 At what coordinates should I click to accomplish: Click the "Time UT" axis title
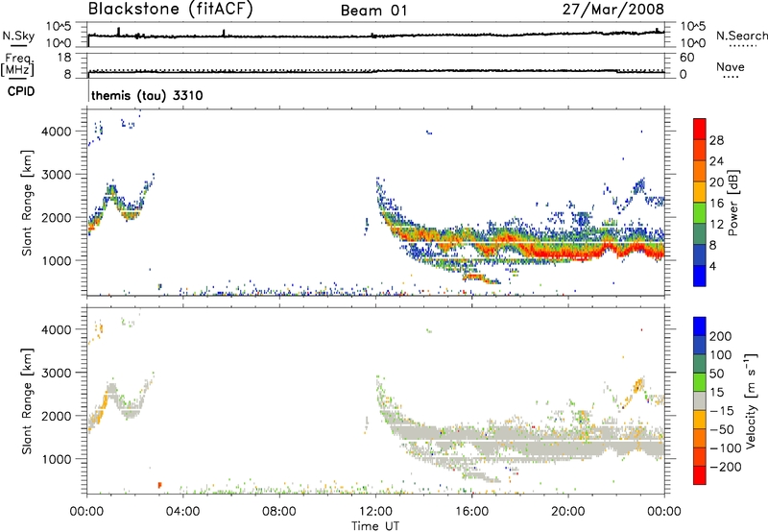[375, 526]
